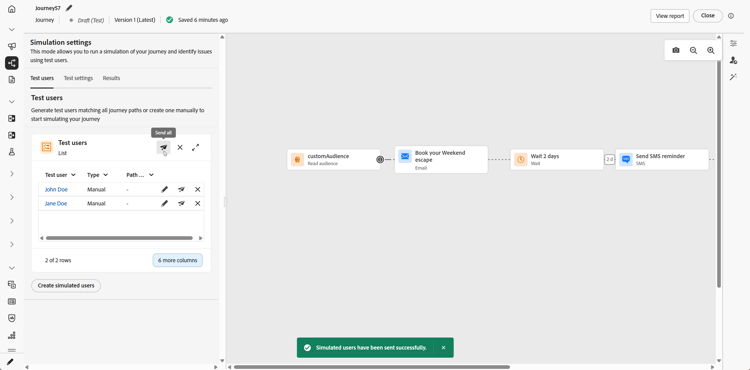Click test users table horizontal scrollbar
750x370 pixels.
pyautogui.click(x=119, y=238)
